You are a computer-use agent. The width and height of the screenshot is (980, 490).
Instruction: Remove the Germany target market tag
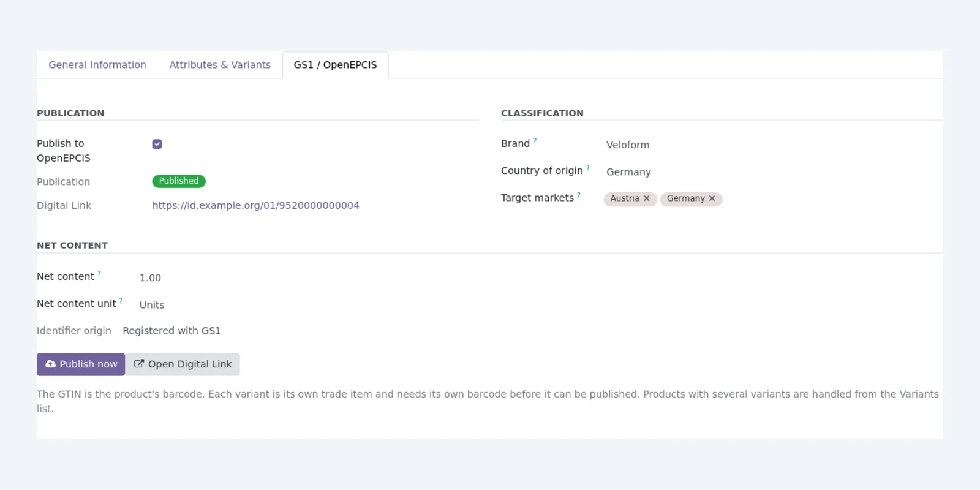(712, 198)
